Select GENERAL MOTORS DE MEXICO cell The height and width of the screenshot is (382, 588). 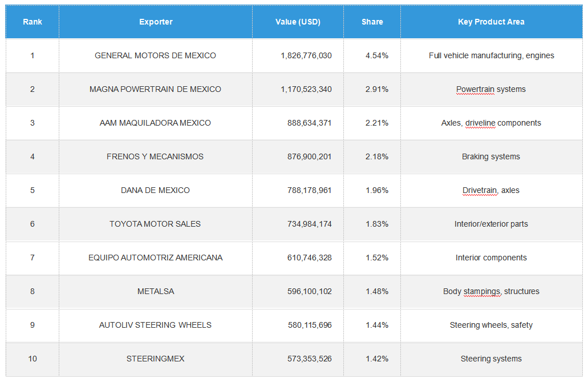click(156, 55)
